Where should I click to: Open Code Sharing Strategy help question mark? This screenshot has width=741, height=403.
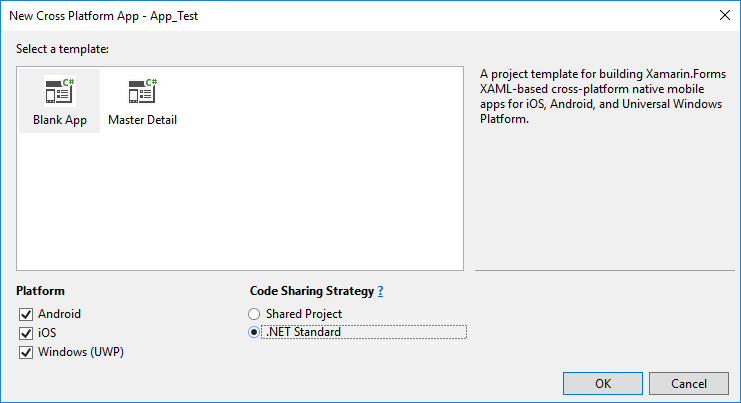click(380, 291)
